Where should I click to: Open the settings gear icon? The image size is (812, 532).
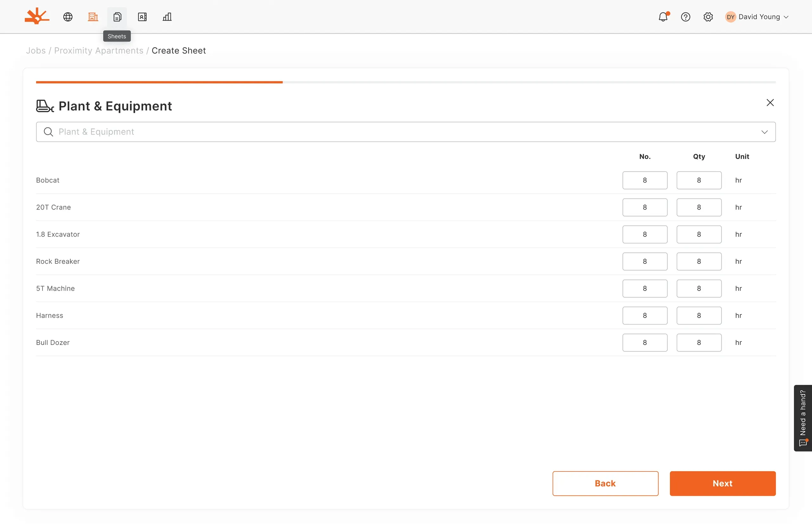click(x=708, y=17)
